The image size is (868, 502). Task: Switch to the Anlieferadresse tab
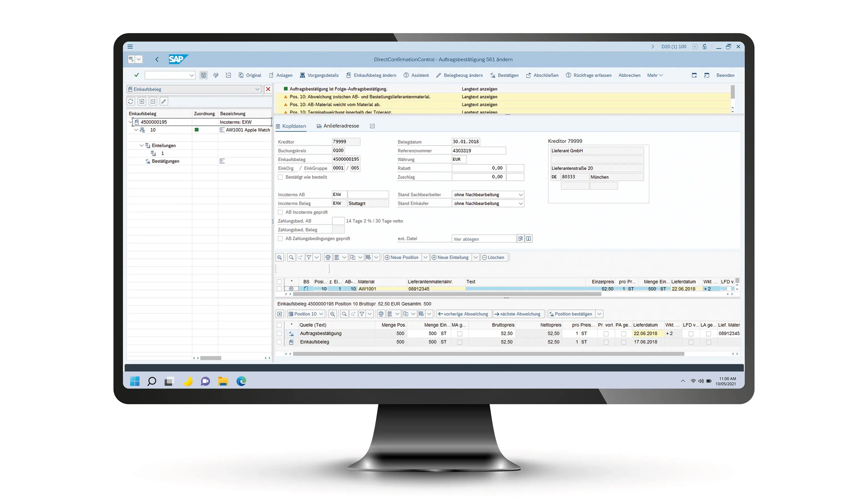click(x=337, y=126)
